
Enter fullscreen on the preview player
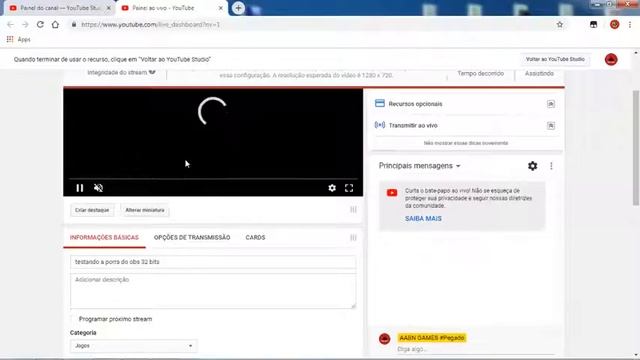[349, 188]
